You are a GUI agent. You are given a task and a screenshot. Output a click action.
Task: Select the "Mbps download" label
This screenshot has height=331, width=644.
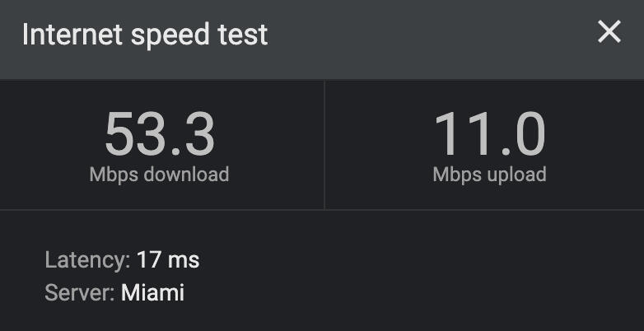[x=159, y=175]
